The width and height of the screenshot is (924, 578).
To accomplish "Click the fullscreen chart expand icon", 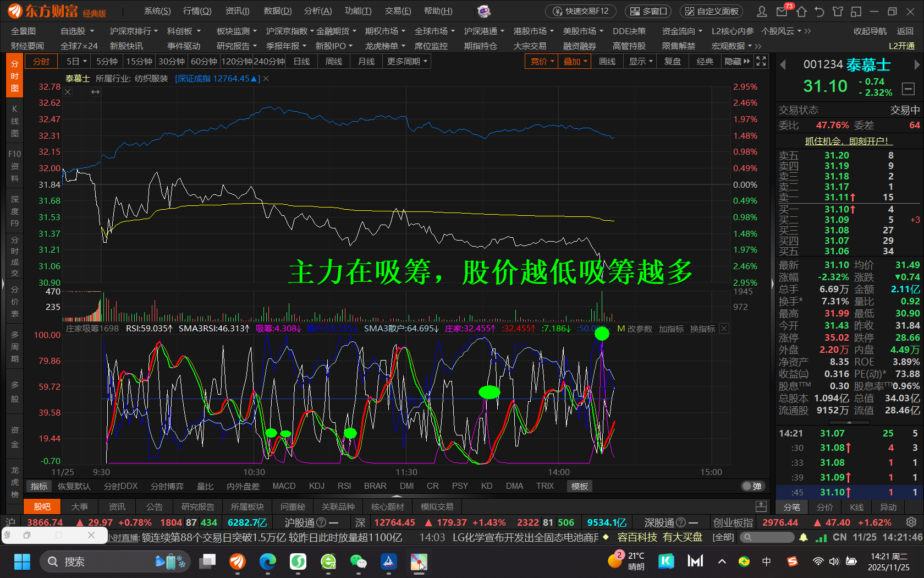I will pos(761,61).
